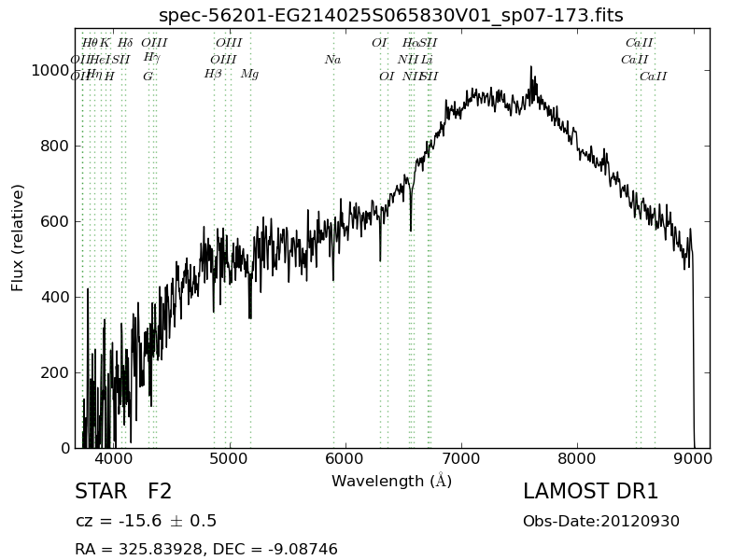Viewport: 747px width, 560px height.
Task: Select the 'Mg' line marker label
Action: (x=249, y=75)
